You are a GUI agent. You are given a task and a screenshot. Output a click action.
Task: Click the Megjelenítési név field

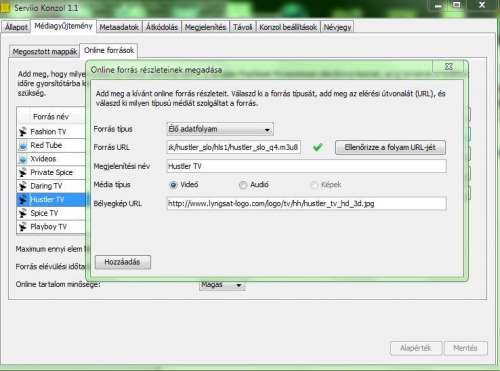pyautogui.click(x=306, y=166)
